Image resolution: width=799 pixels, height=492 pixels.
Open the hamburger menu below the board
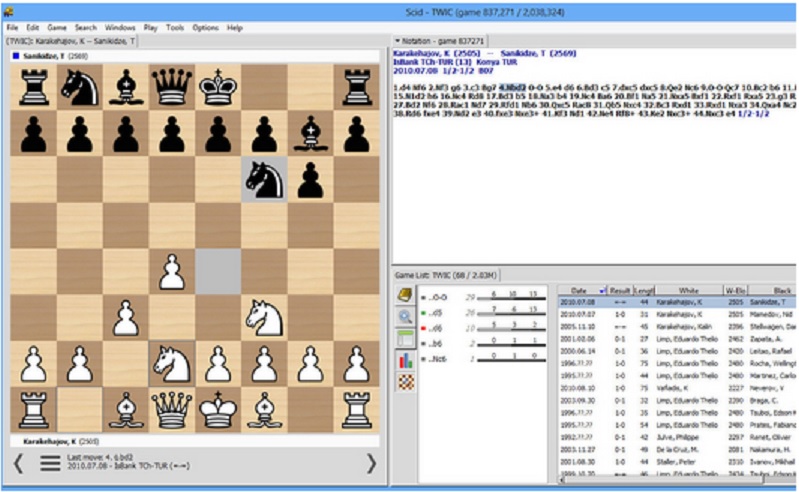tap(50, 463)
